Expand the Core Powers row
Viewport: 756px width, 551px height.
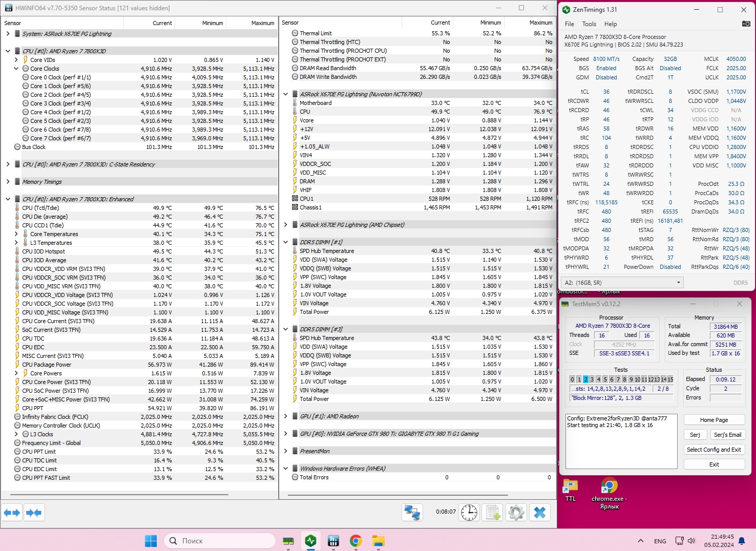pos(16,373)
